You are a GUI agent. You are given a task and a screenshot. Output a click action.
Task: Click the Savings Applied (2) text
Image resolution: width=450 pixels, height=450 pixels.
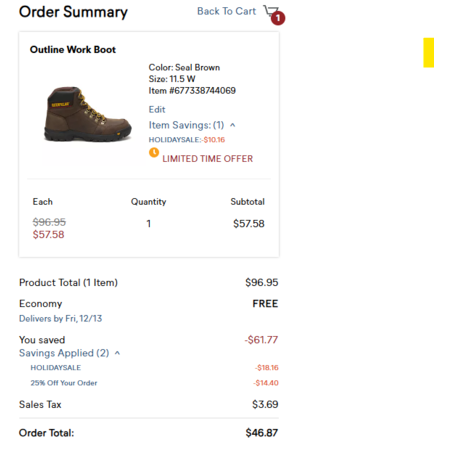click(64, 353)
